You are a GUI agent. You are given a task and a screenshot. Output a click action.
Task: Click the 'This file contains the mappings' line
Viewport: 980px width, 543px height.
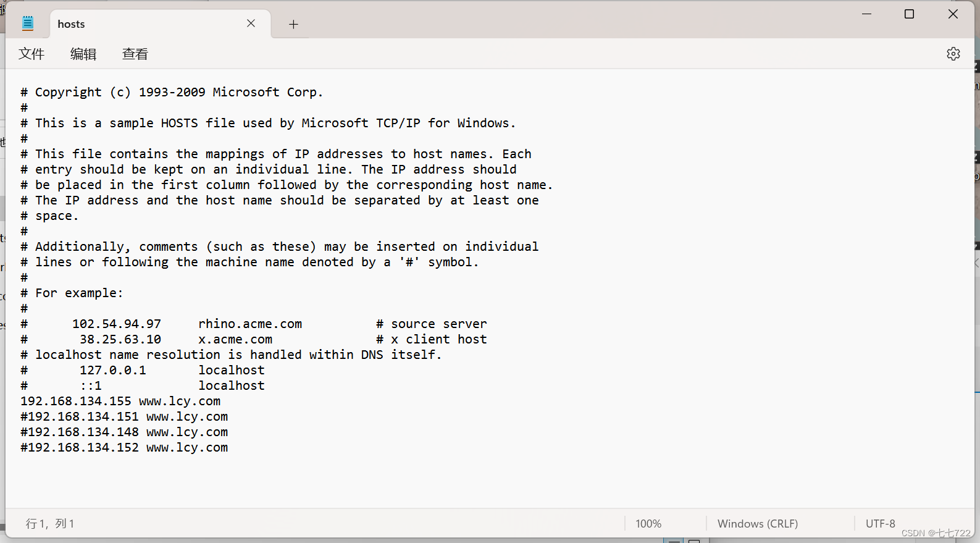(276, 154)
